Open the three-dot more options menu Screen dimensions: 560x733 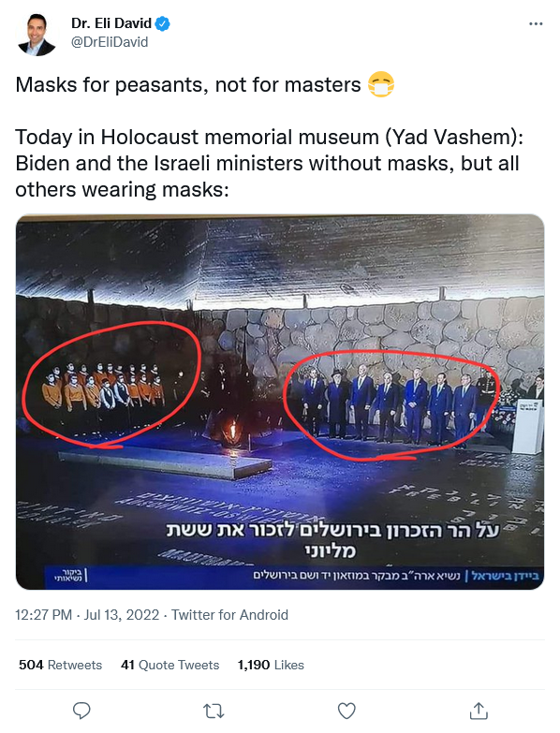[x=536, y=23]
